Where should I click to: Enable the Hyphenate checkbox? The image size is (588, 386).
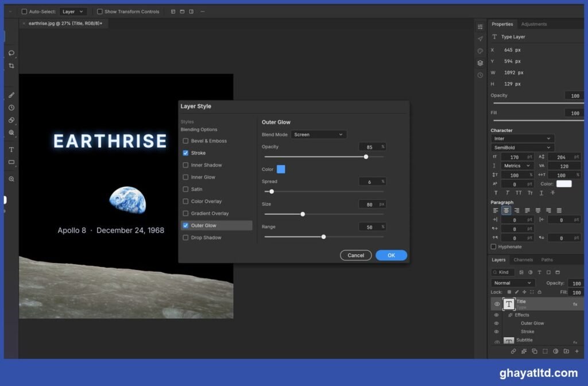coord(493,247)
